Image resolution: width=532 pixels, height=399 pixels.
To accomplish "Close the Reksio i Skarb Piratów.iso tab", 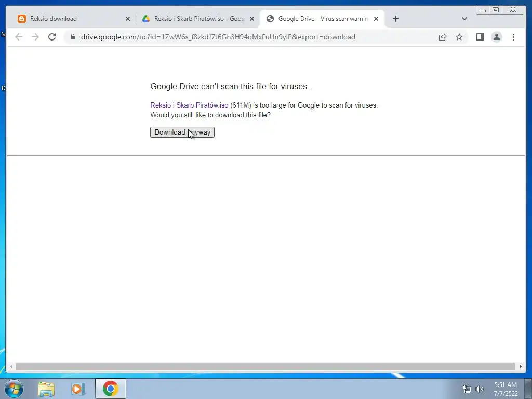I will point(252,19).
